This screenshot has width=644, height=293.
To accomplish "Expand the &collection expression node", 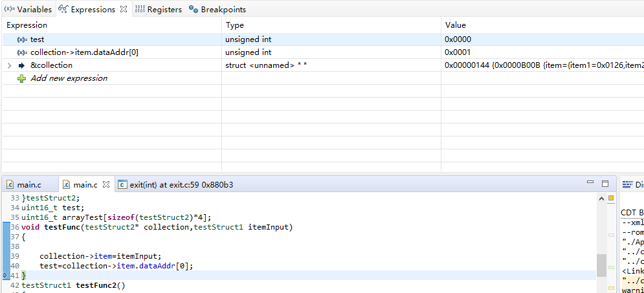I will (x=10, y=65).
